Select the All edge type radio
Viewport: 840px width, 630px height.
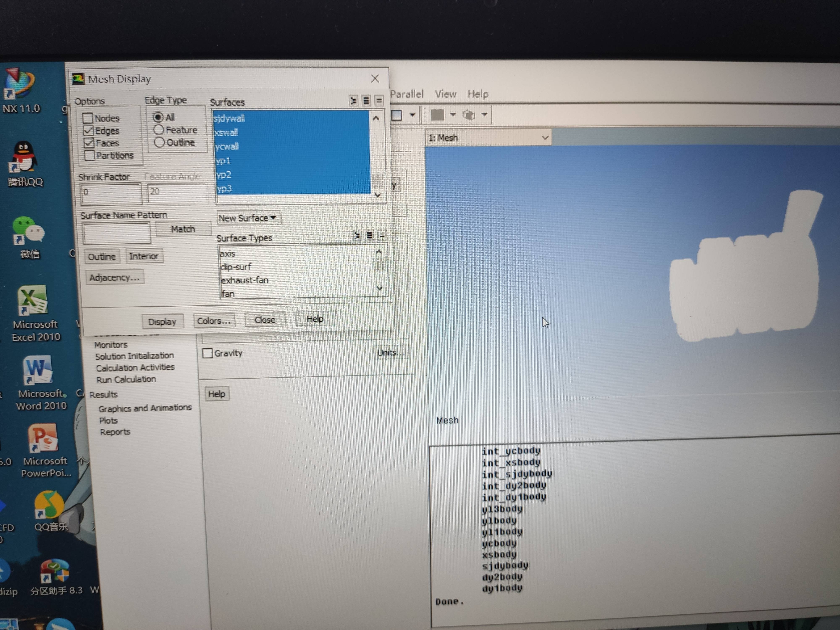[158, 117]
